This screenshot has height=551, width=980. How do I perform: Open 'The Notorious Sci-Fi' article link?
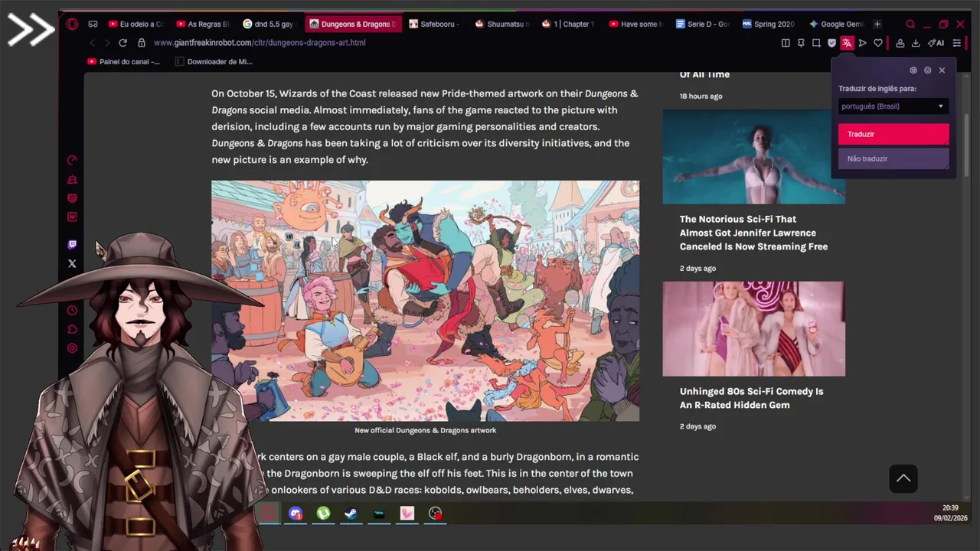pos(753,233)
